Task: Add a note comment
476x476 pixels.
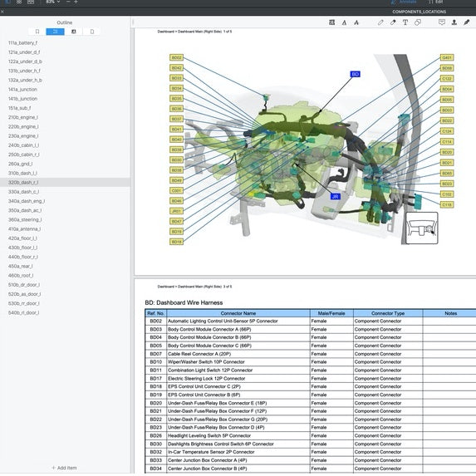Action: coord(442,22)
